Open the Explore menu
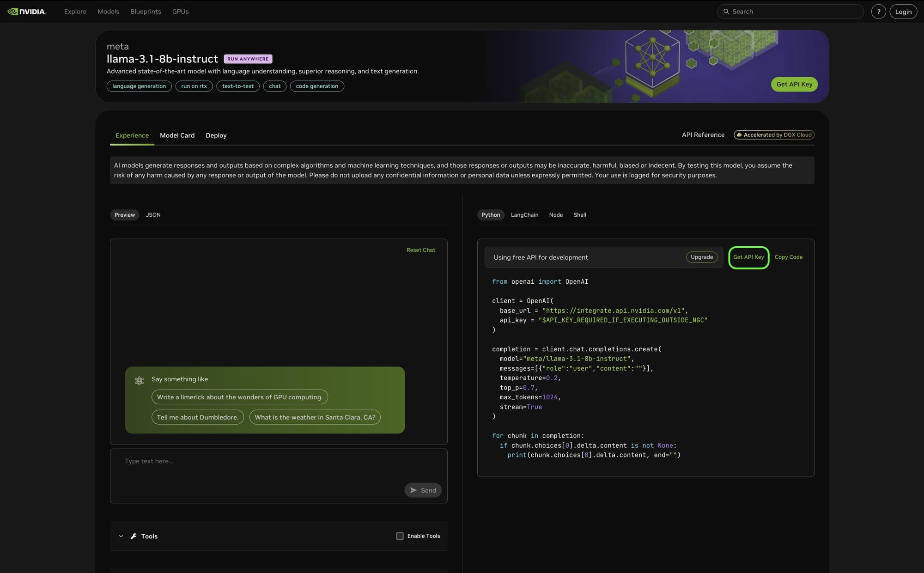 75,12
